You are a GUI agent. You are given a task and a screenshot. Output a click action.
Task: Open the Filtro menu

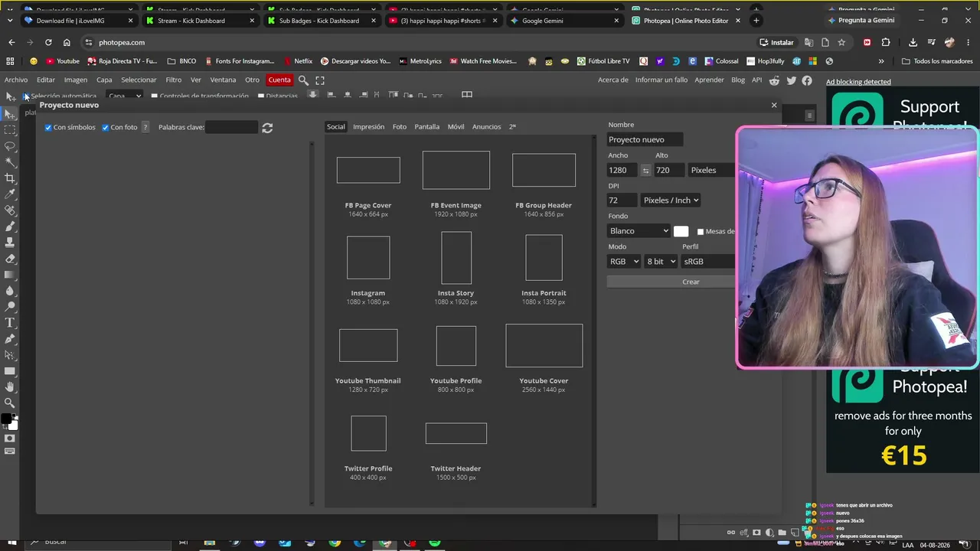click(174, 80)
